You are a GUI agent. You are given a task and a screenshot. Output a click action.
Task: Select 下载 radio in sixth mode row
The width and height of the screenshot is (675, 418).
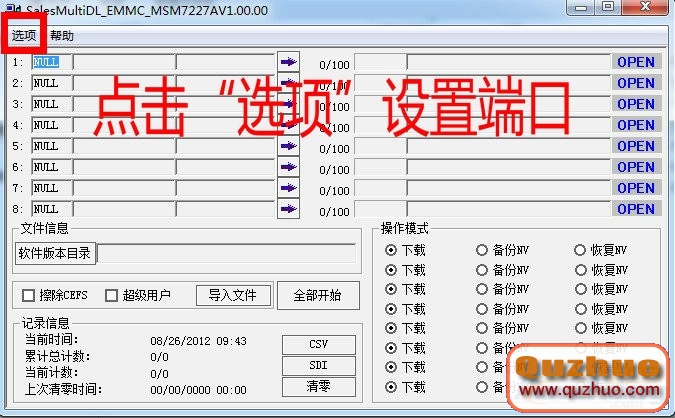391,347
